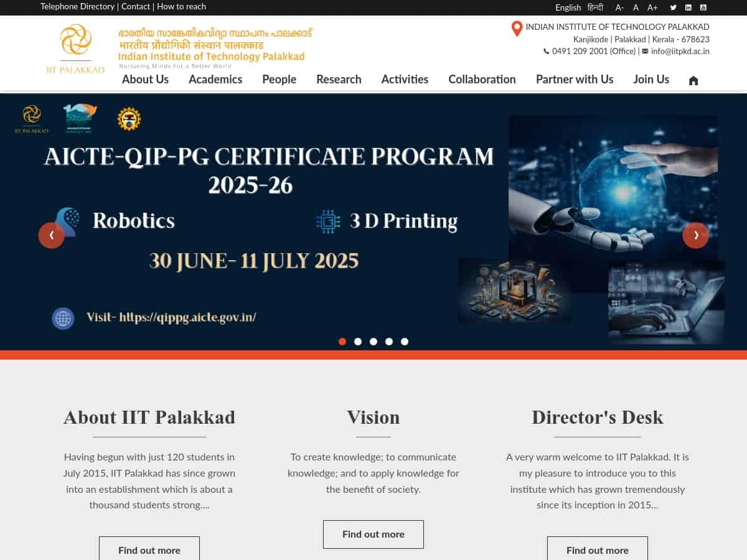Screen dimensions: 747x560
Task: Click the gear-shaped emblem on the banner
Action: pyautogui.click(x=129, y=119)
